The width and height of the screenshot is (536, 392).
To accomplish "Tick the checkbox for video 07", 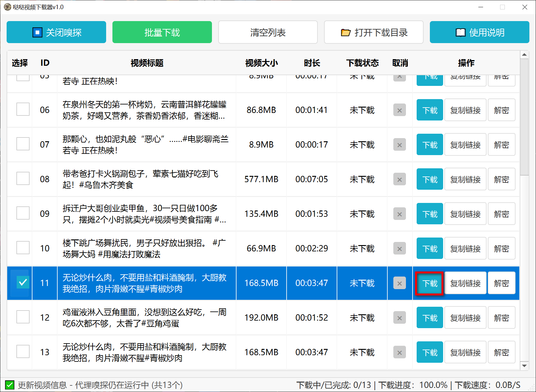I will [23, 144].
